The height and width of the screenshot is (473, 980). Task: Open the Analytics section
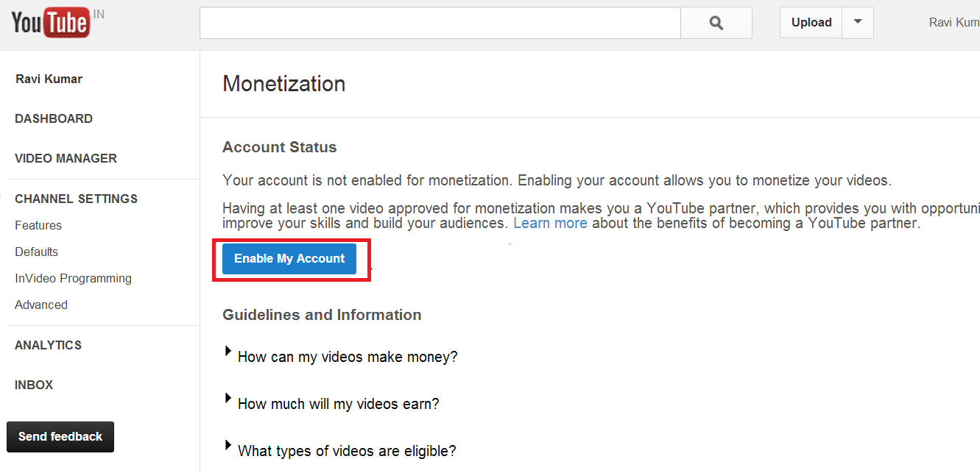pyautogui.click(x=48, y=345)
